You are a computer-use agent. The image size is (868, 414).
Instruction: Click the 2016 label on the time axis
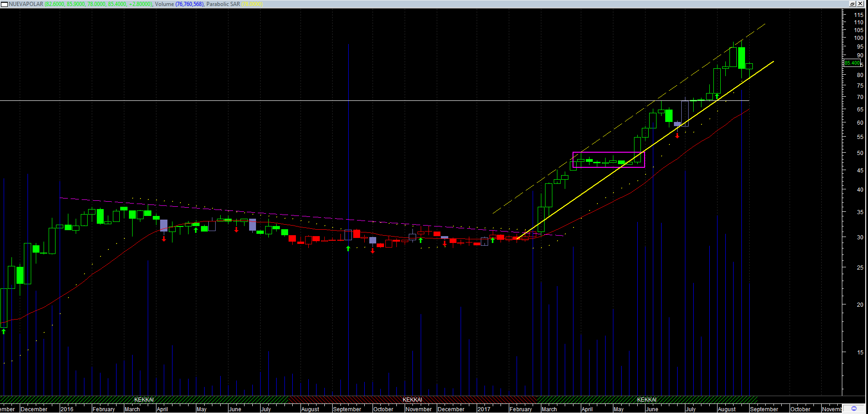(67, 409)
